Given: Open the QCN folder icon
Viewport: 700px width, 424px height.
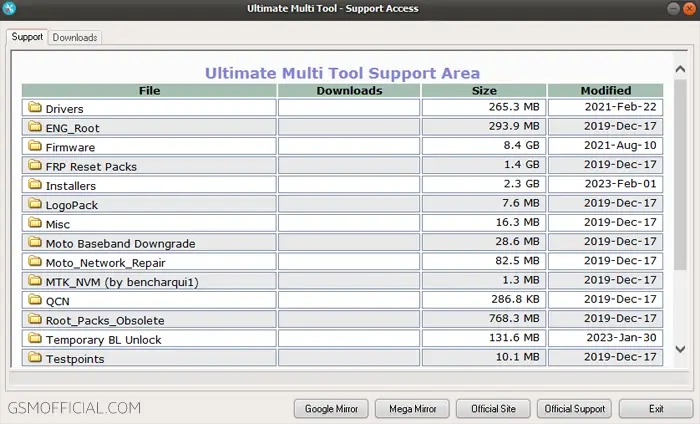Looking at the screenshot, I should pos(35,299).
